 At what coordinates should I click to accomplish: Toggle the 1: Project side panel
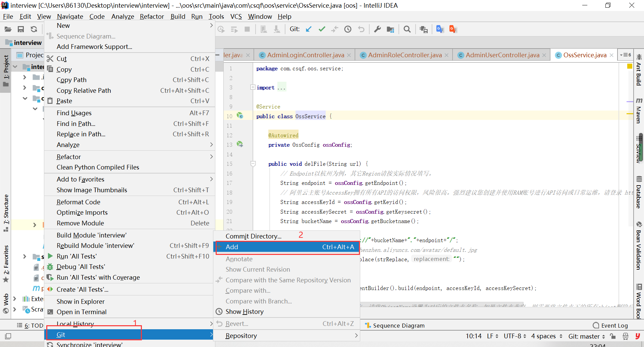click(6, 70)
